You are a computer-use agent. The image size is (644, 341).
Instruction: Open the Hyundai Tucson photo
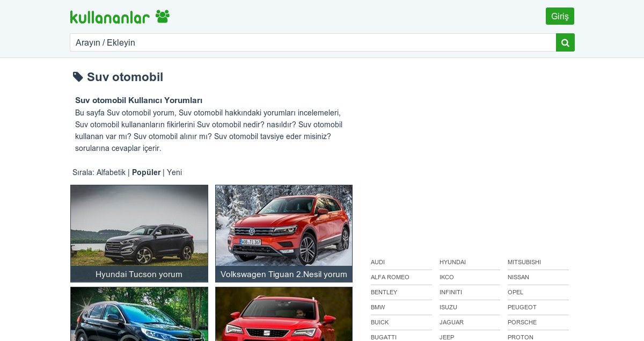139,226
